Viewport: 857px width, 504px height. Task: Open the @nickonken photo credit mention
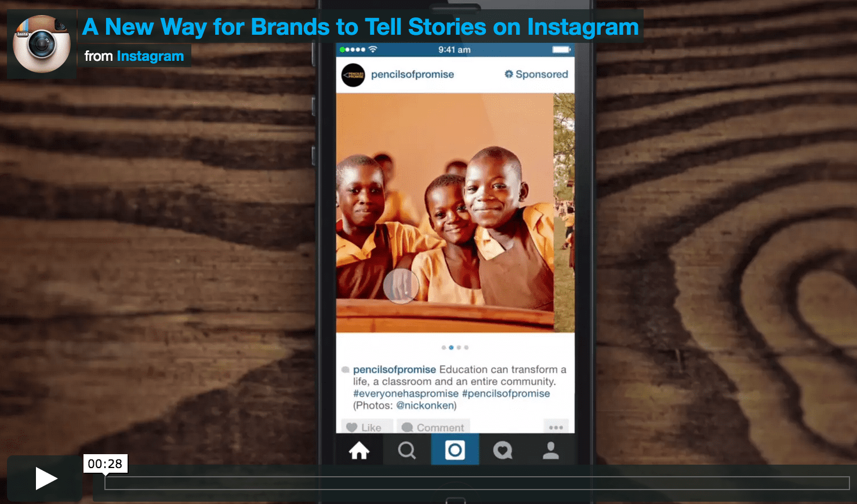[x=426, y=406]
